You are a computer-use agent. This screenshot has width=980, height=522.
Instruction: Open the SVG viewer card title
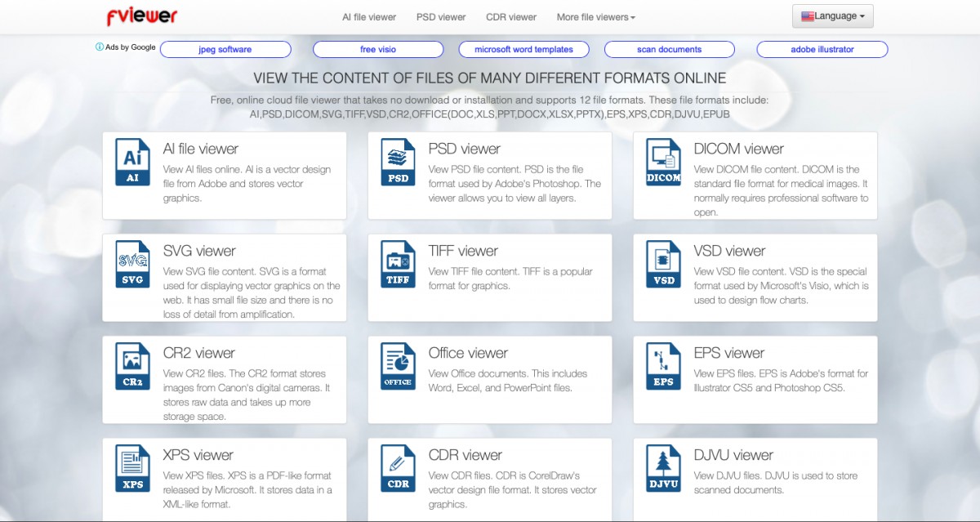199,251
